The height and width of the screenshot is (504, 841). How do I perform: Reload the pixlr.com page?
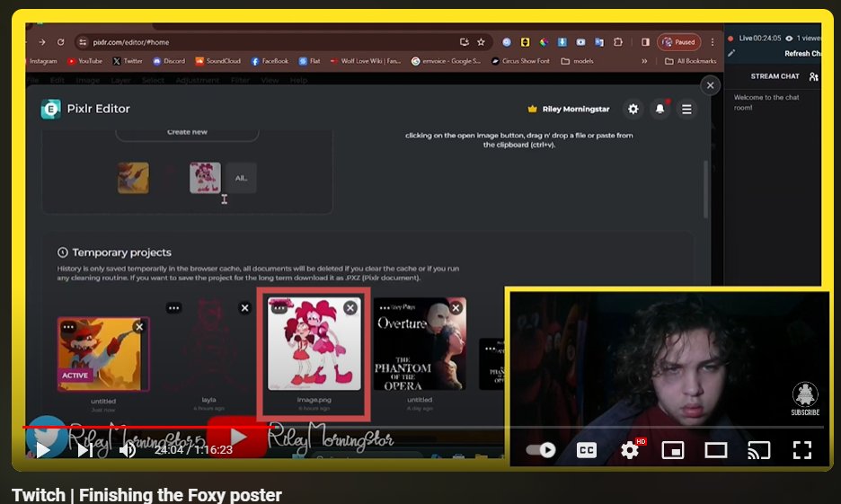pos(60,42)
